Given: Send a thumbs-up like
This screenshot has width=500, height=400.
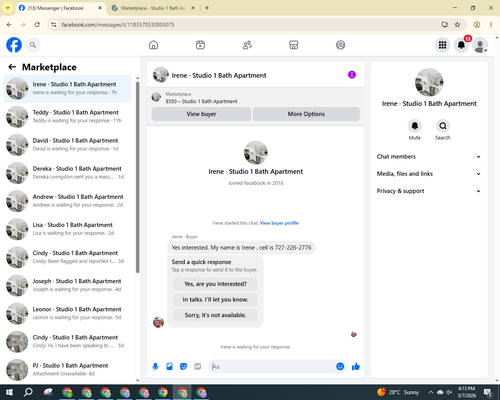Looking at the screenshot, I should pyautogui.click(x=356, y=367).
